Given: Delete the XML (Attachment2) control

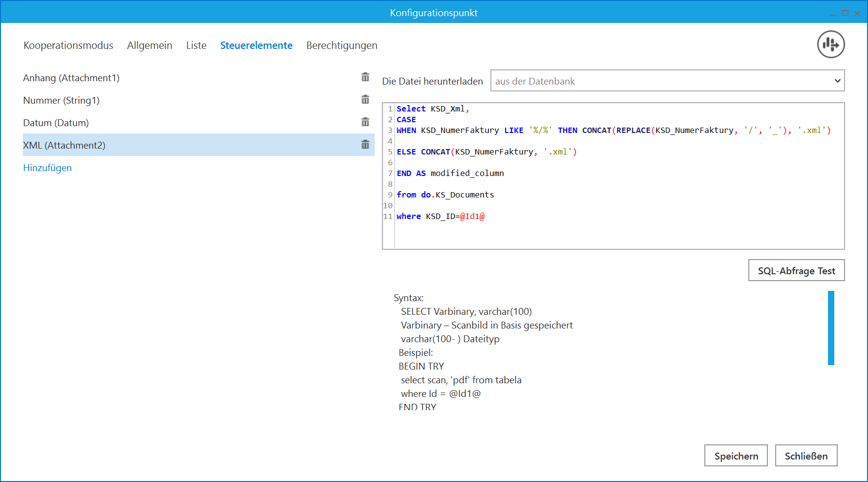Looking at the screenshot, I should 365,145.
